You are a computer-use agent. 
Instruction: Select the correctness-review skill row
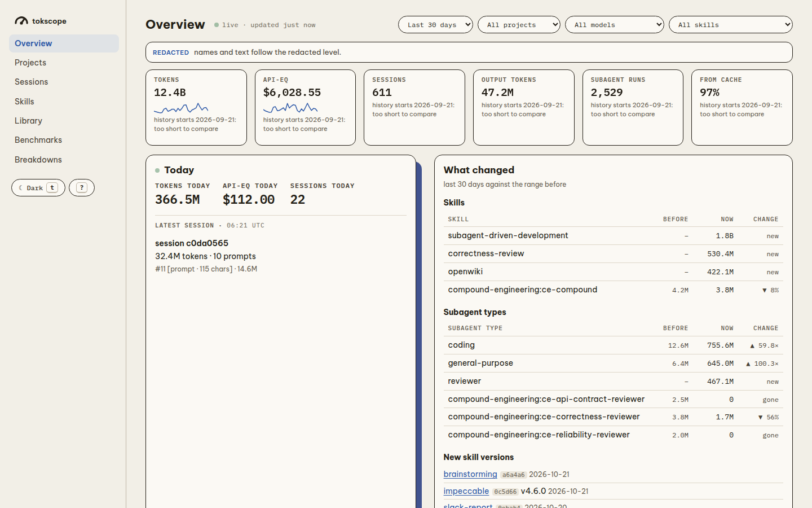pos(614,254)
